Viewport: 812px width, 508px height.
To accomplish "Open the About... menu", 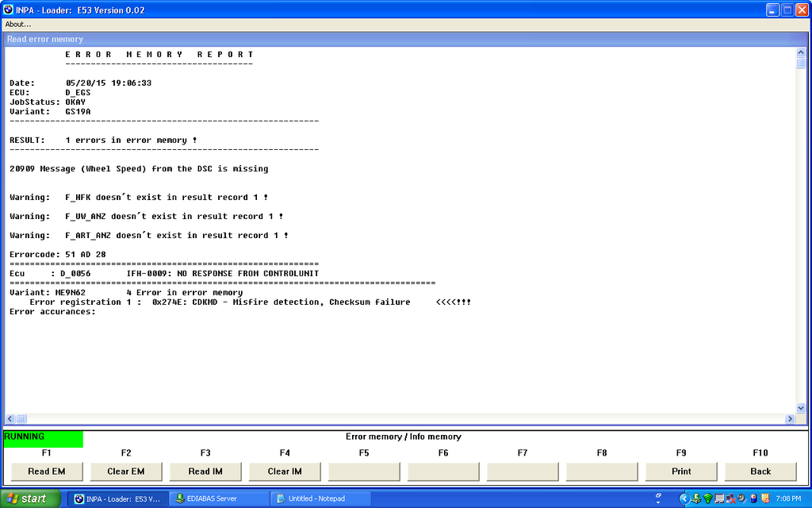I will point(17,24).
